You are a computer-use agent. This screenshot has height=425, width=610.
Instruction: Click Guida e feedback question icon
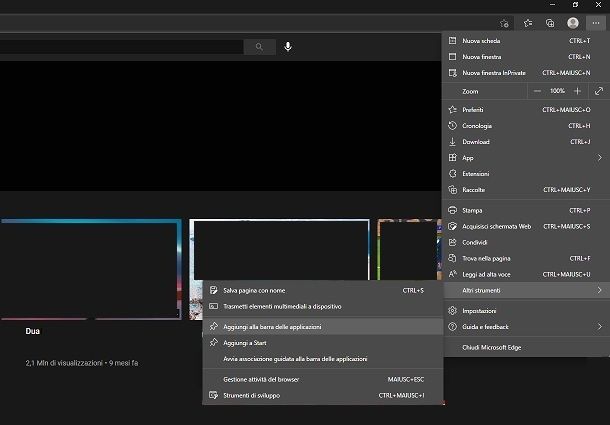pos(452,327)
